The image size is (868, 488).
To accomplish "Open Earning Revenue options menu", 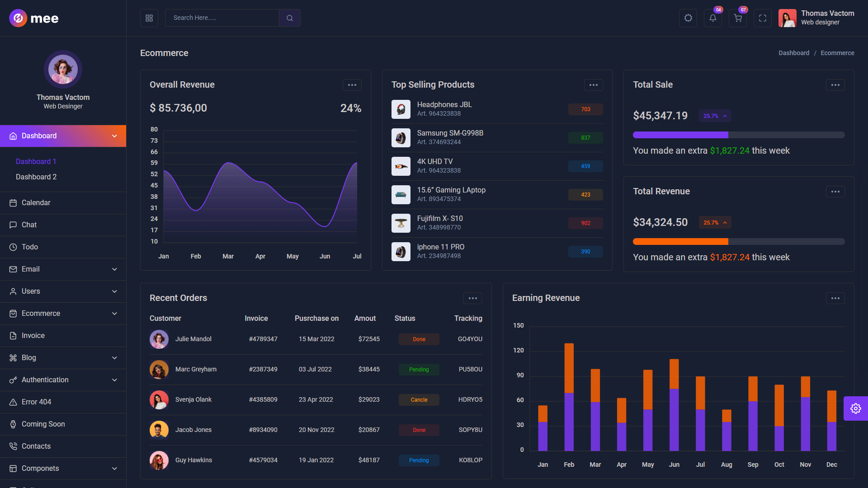I will [835, 298].
